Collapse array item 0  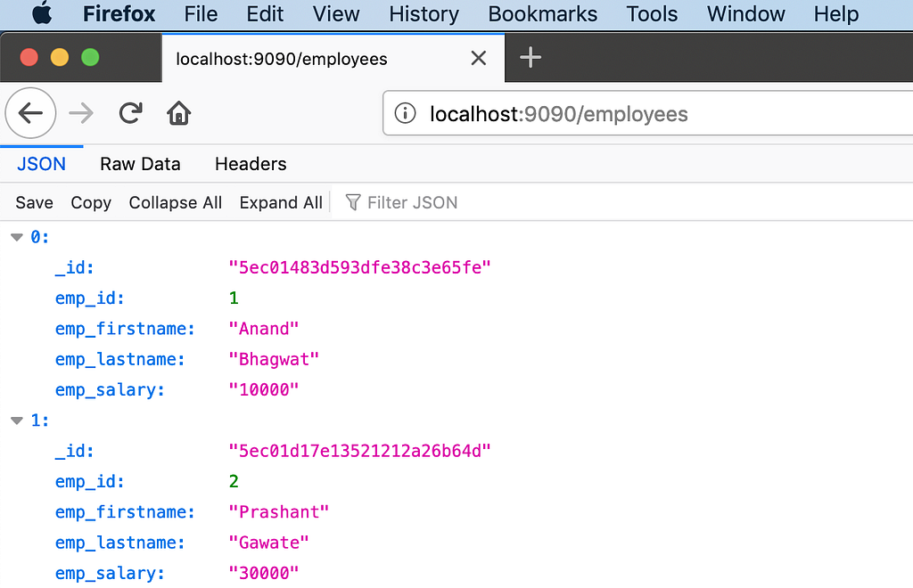click(17, 237)
